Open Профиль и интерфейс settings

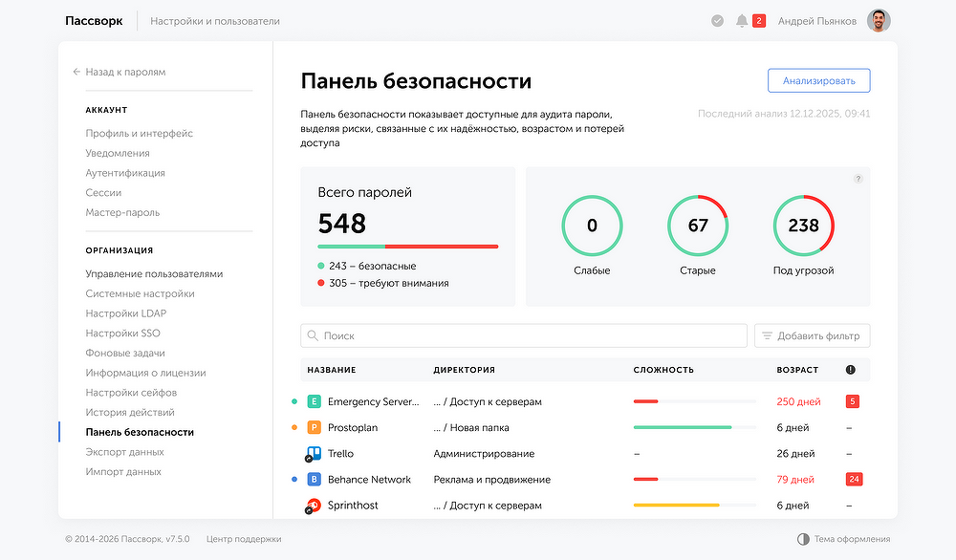click(x=139, y=134)
